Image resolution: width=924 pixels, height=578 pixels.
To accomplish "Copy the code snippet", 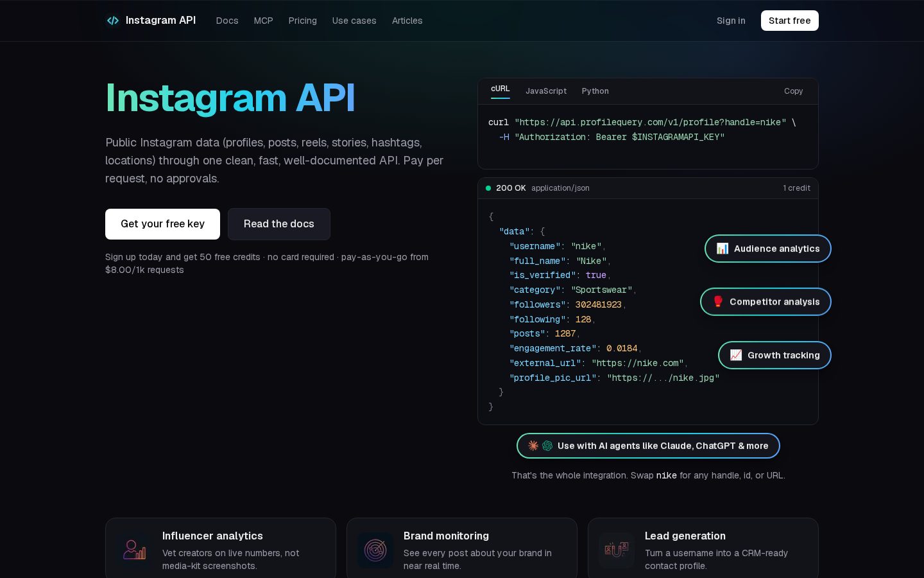I will point(794,91).
